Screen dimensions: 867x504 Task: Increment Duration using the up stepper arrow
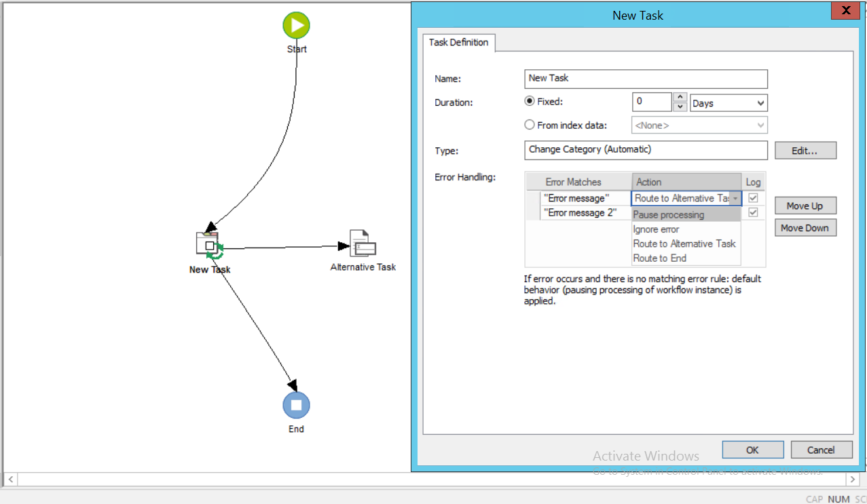680,98
